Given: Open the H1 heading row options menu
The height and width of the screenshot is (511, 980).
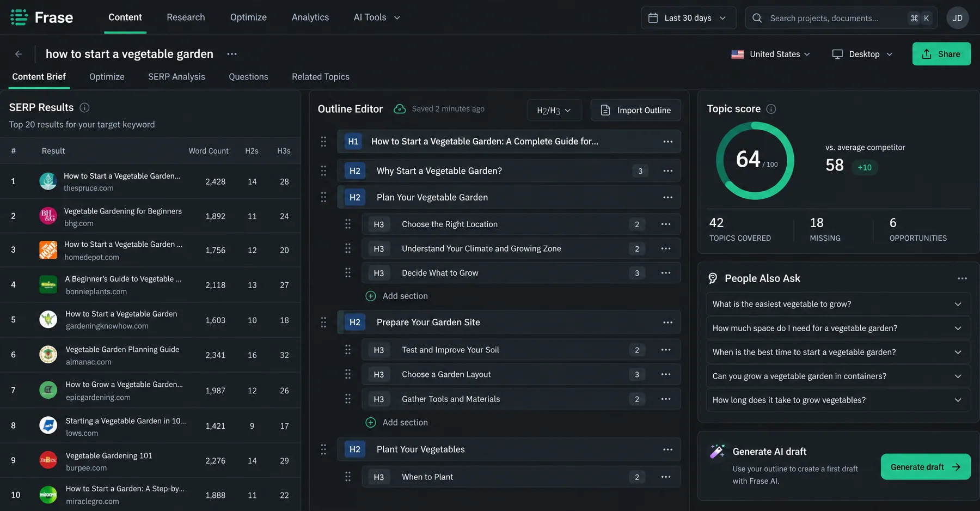Looking at the screenshot, I should click(668, 142).
